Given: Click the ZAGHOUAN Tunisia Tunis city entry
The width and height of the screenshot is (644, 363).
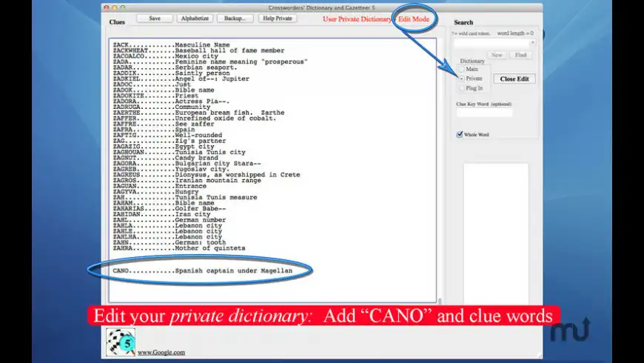Looking at the screenshot, I should [179, 152].
